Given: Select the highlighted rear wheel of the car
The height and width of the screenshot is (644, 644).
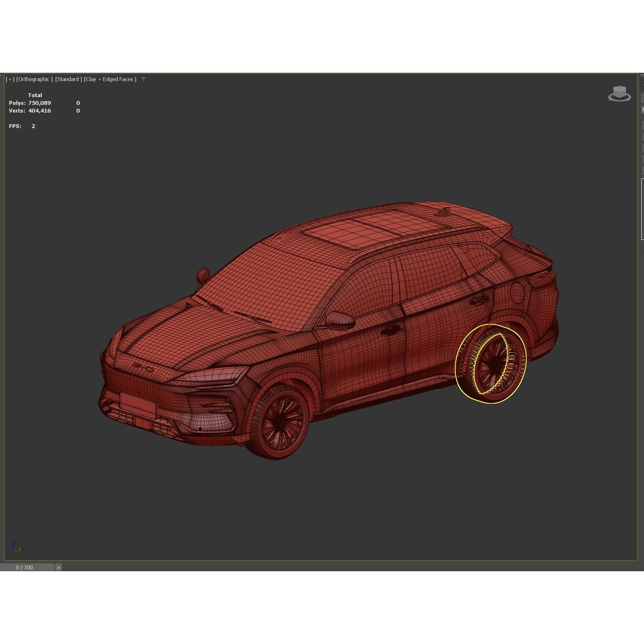Looking at the screenshot, I should (491, 364).
